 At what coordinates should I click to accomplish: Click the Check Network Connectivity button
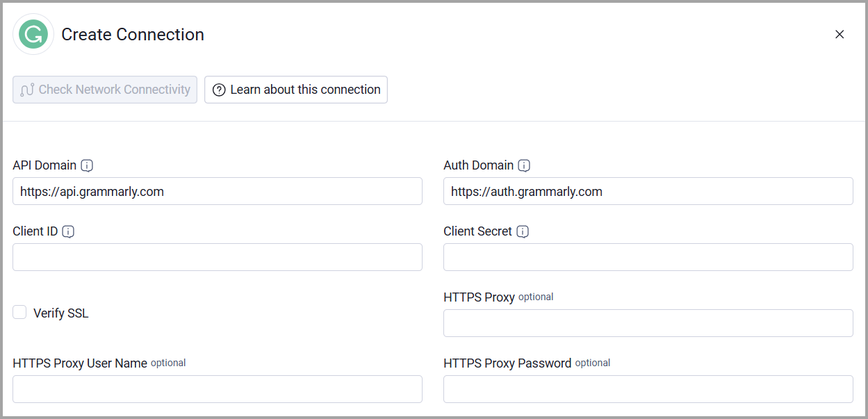105,90
